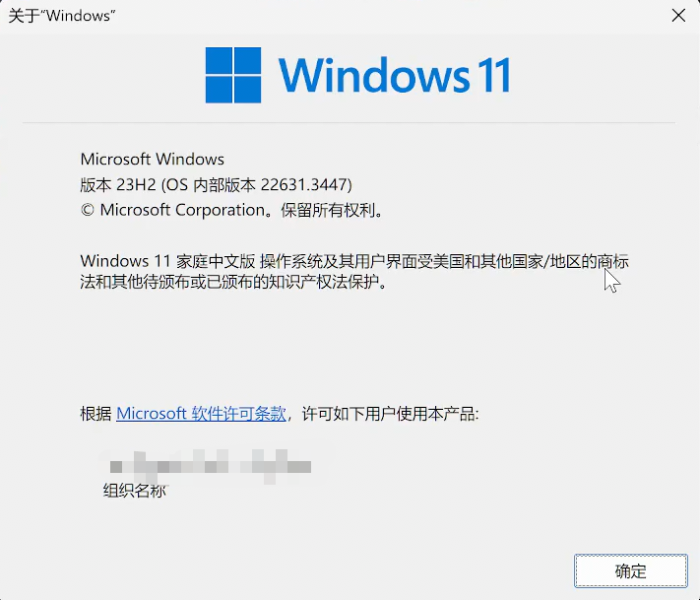Click the 根据 label before the link
Image resolution: width=700 pixels, height=600 pixels.
point(95,414)
